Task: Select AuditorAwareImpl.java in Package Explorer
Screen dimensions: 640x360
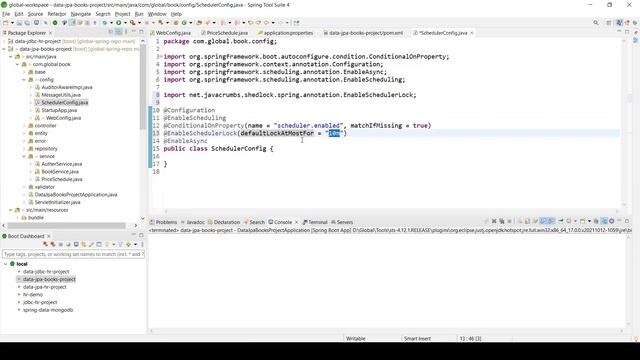Action: tap(67, 87)
